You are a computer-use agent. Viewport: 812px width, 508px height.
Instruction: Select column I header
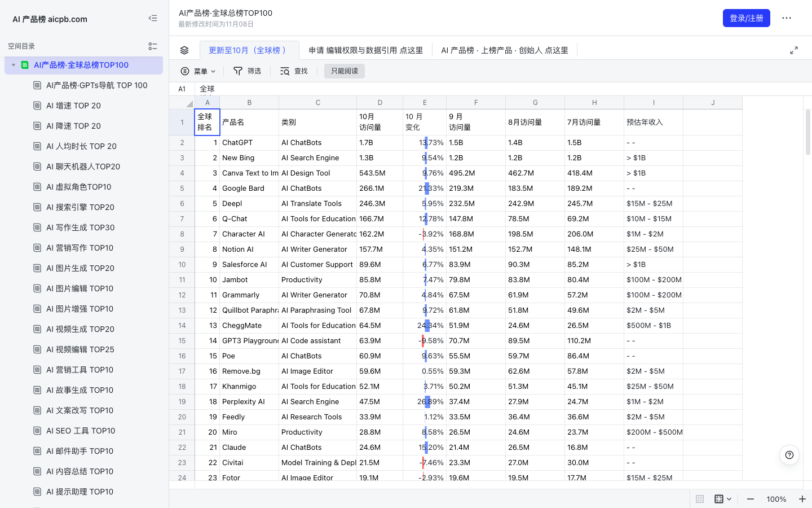pos(654,103)
